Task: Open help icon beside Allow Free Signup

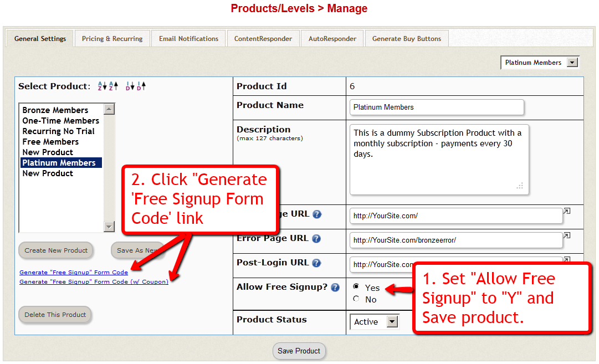Action: pos(335,287)
